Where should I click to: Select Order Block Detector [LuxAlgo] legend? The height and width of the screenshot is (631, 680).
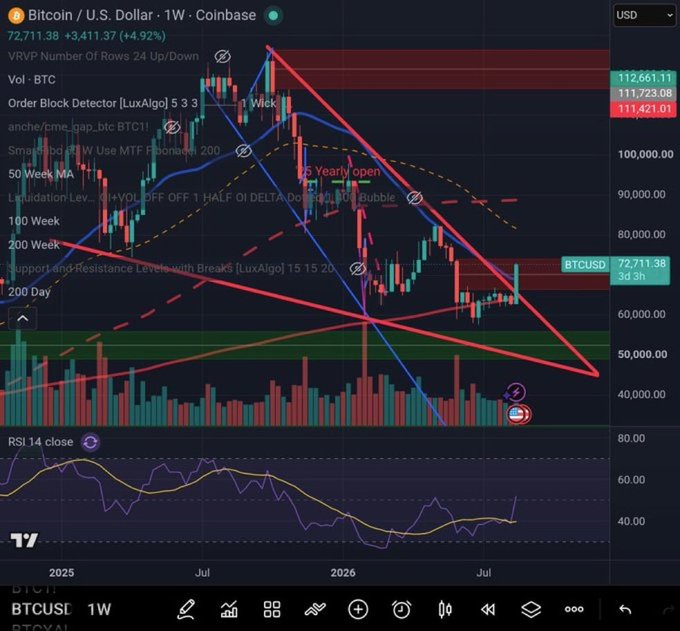103,103
